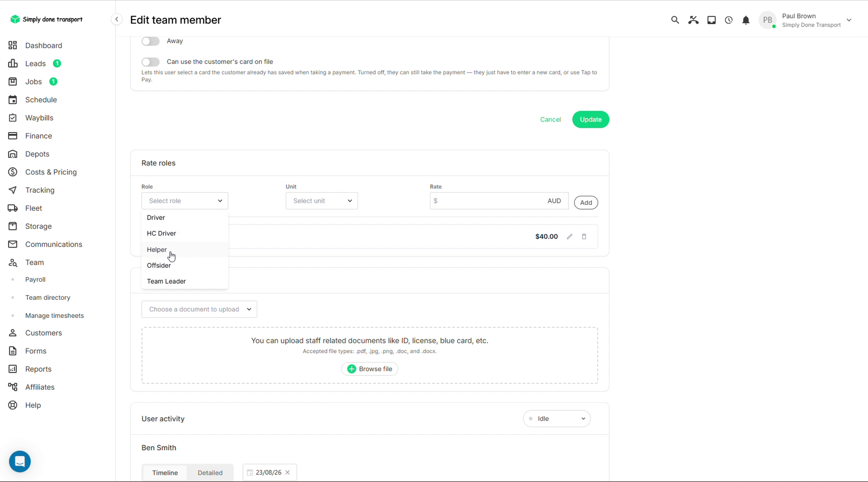This screenshot has height=482, width=868.
Task: Delete the $40.00 rate with trash icon
Action: [584, 236]
